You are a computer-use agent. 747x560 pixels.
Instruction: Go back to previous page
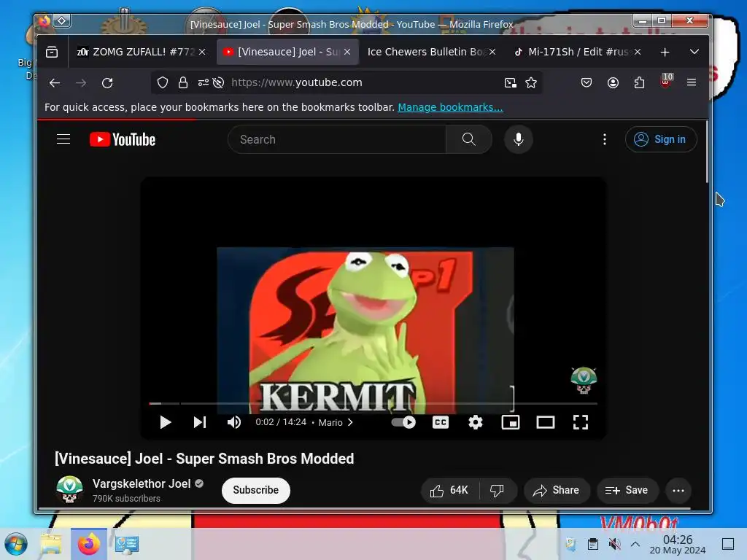pos(55,83)
